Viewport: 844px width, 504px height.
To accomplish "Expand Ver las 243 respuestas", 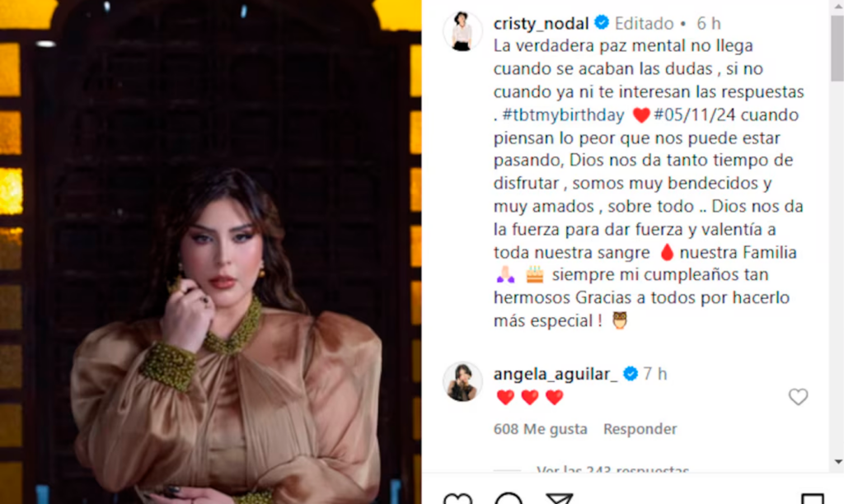I will click(612, 469).
